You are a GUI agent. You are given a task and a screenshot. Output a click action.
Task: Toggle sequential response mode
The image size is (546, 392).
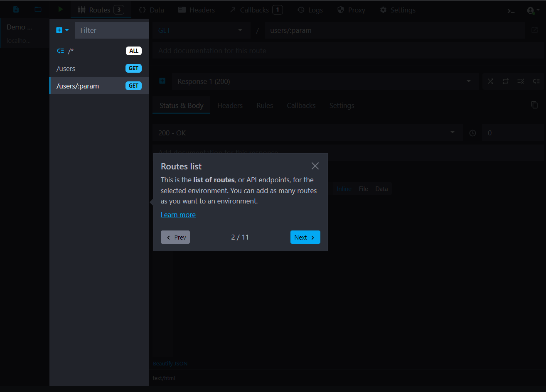[x=506, y=81]
